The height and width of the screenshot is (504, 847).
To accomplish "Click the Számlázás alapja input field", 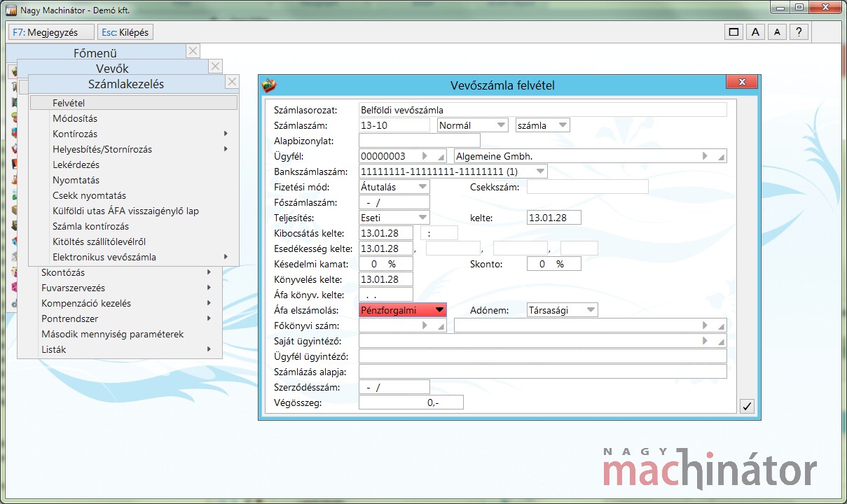I will pos(543,372).
